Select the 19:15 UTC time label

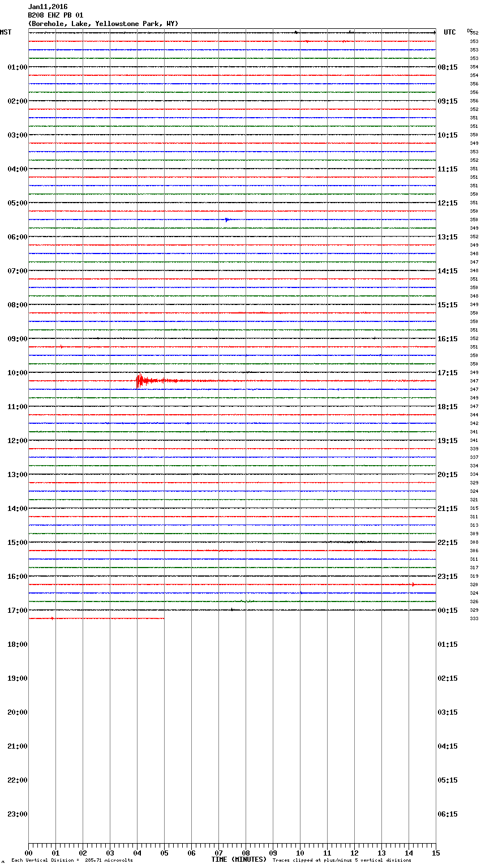(x=448, y=441)
